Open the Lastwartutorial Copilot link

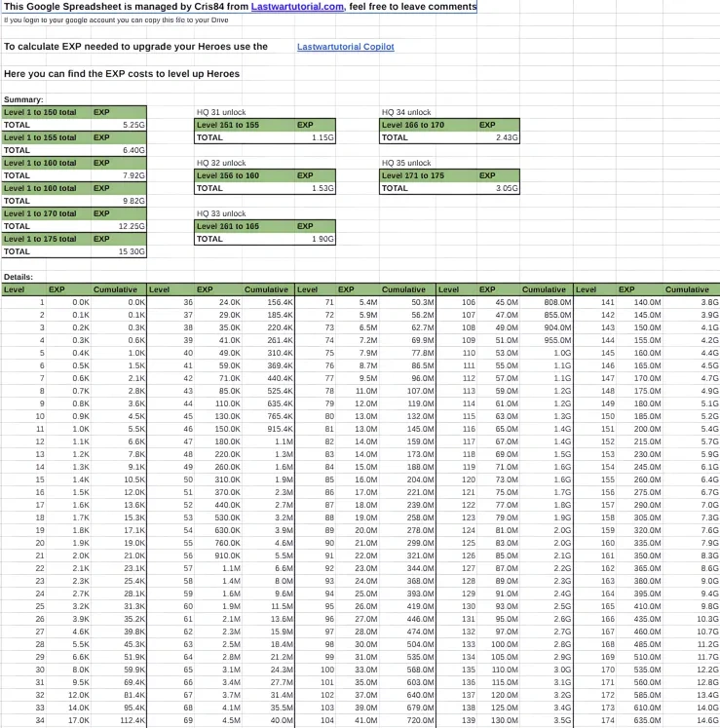click(x=345, y=47)
